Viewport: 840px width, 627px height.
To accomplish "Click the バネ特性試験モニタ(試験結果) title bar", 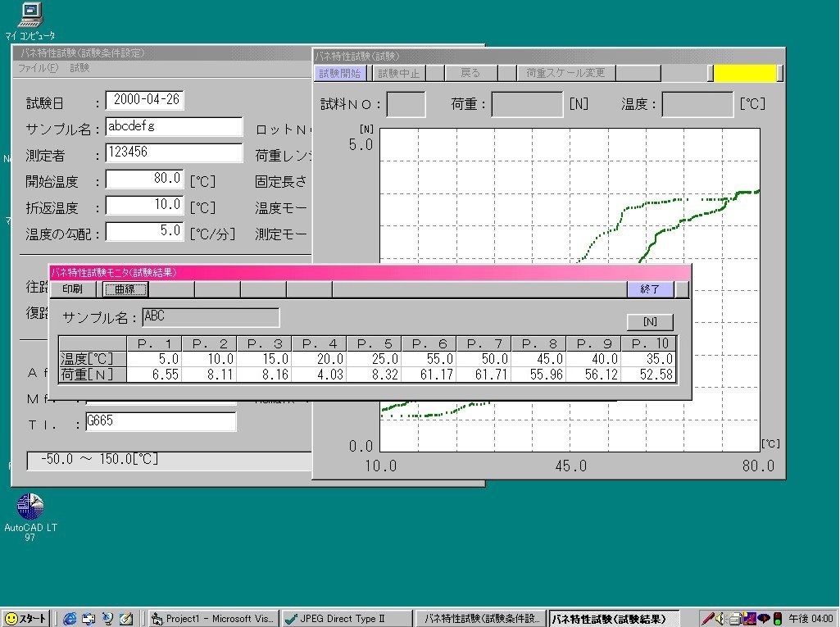I will pyautogui.click(x=370, y=273).
